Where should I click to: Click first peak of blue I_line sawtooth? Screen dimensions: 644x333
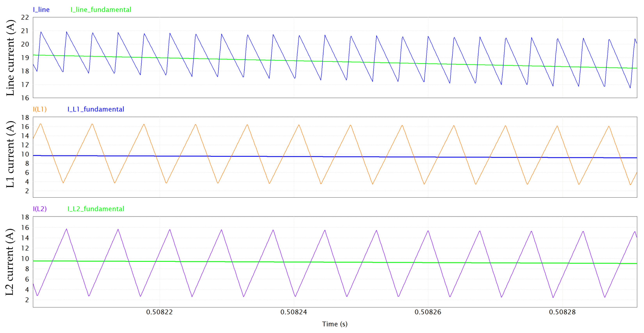click(41, 32)
